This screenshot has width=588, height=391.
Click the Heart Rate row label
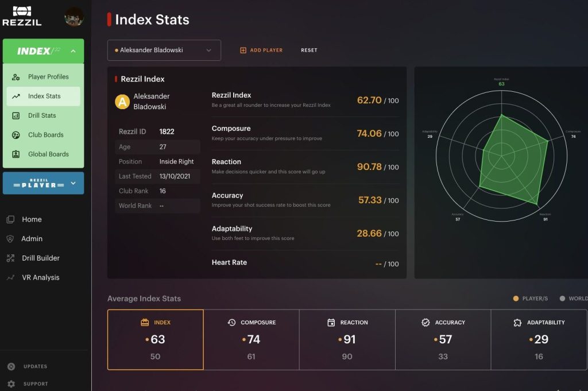point(229,262)
